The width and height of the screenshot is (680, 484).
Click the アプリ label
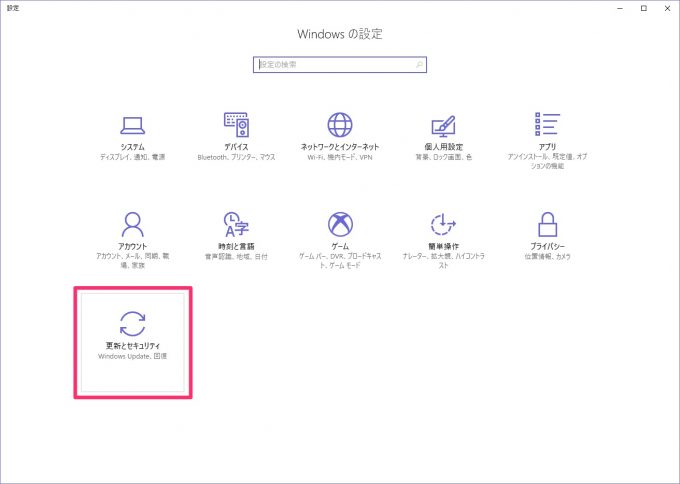pyautogui.click(x=547, y=147)
